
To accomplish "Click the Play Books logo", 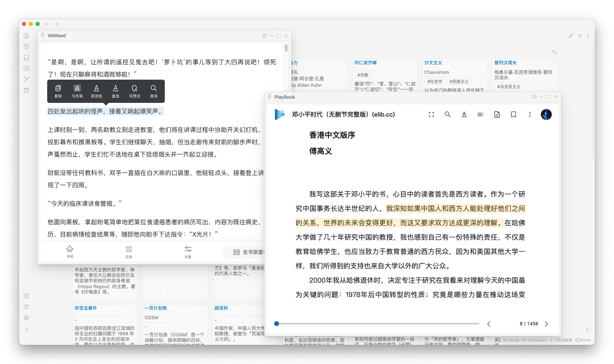I will coord(280,114).
